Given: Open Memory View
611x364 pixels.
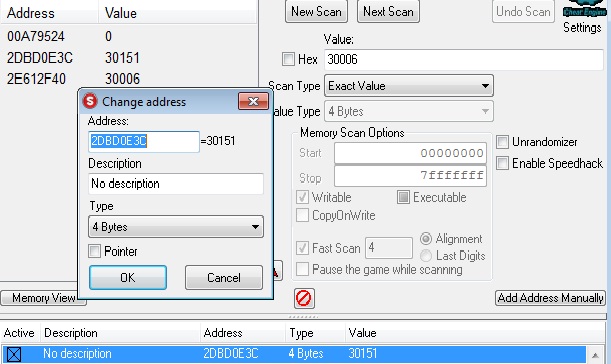Looking at the screenshot, I should tap(43, 298).
